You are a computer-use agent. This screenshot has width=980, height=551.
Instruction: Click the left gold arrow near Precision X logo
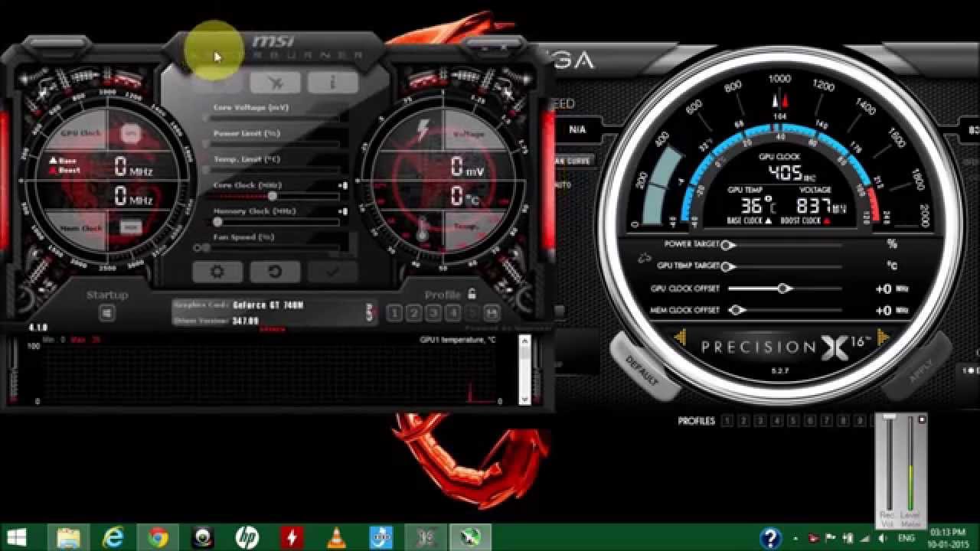coord(680,337)
